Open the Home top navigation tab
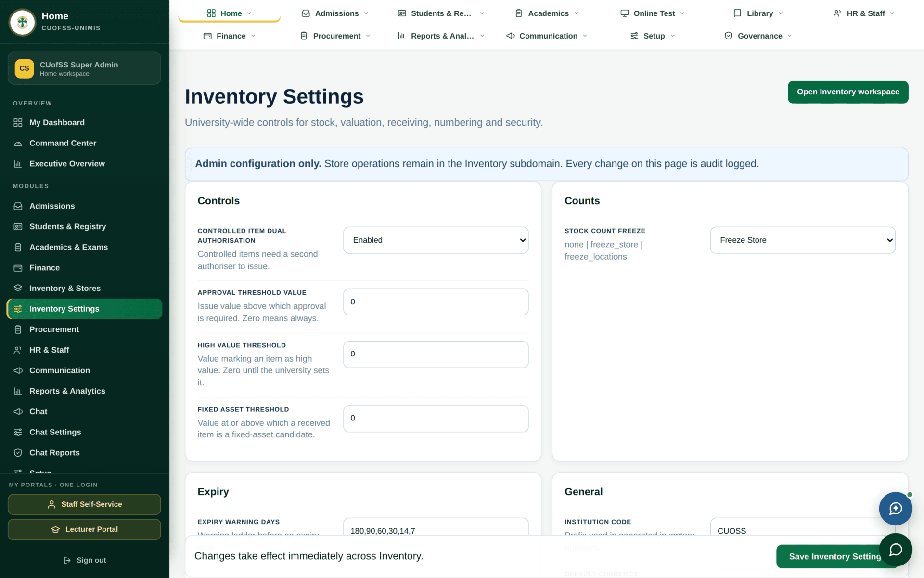This screenshot has height=578, width=924. 229,13
